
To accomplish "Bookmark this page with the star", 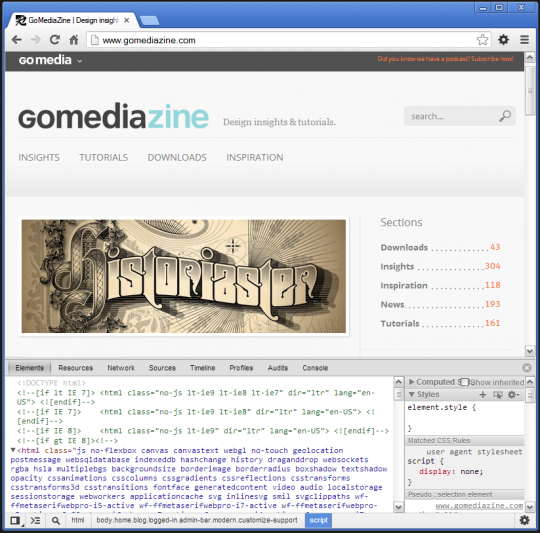I will click(x=482, y=40).
